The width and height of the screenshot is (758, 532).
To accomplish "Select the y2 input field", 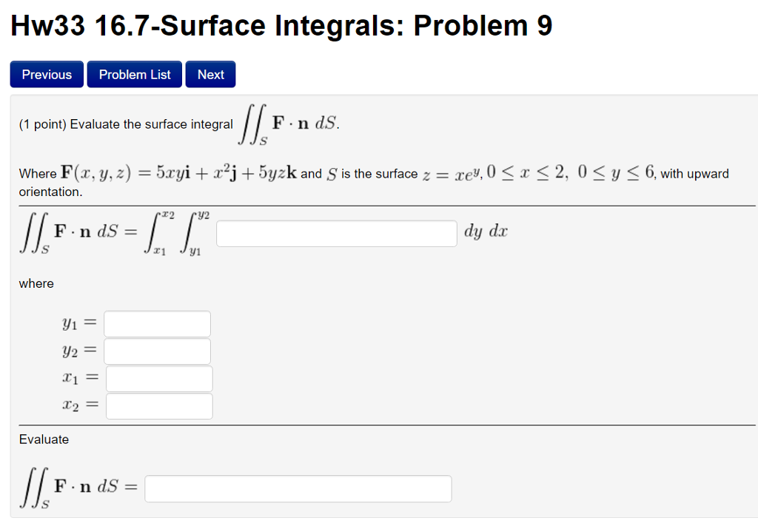I will coord(156,350).
